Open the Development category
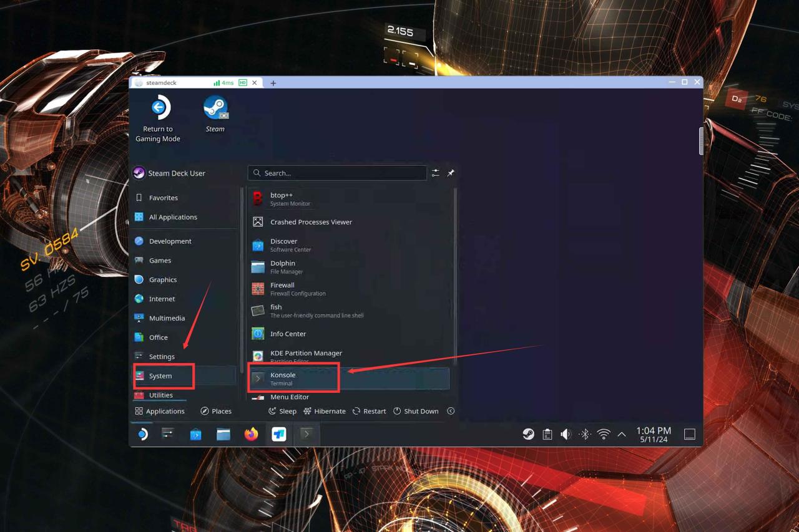799x532 pixels. click(x=185, y=241)
